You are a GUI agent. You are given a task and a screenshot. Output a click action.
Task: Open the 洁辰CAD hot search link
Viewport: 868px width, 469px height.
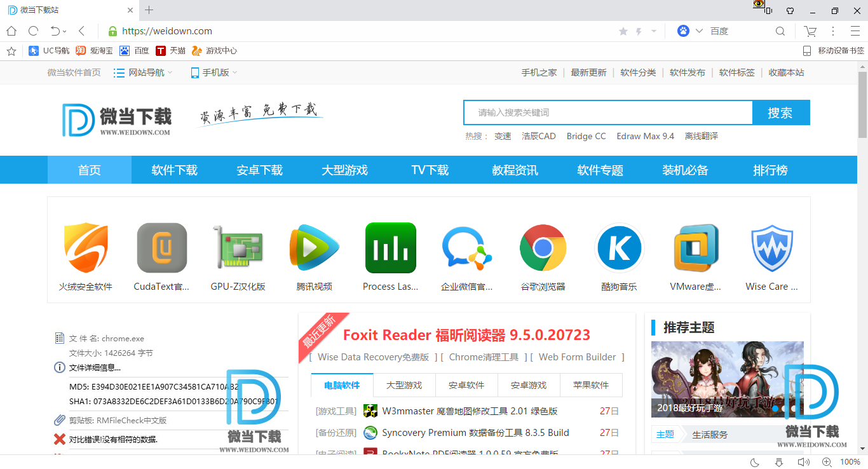tap(539, 136)
